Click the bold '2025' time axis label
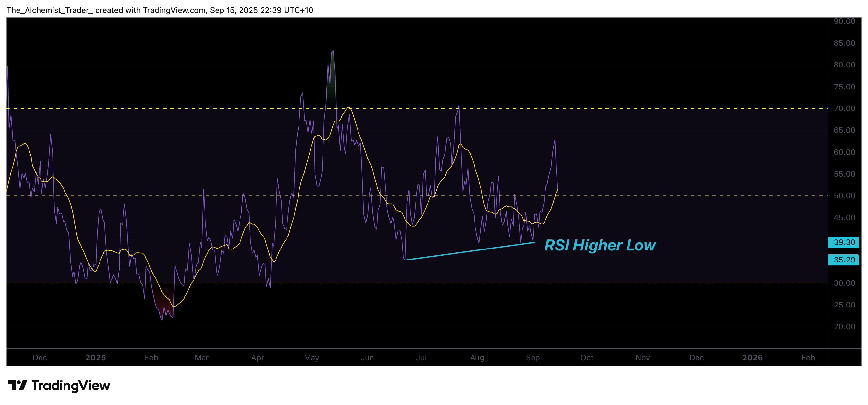This screenshot has height=405, width=868. (95, 358)
